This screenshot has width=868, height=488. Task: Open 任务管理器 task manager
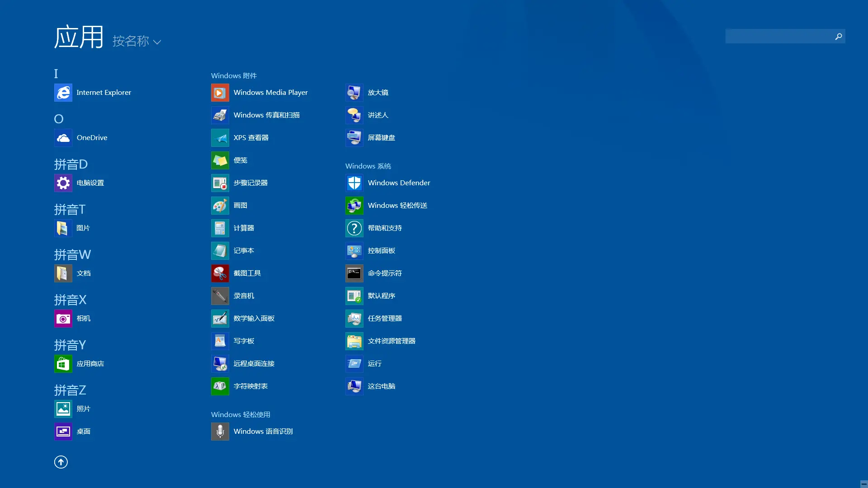pyautogui.click(x=385, y=318)
